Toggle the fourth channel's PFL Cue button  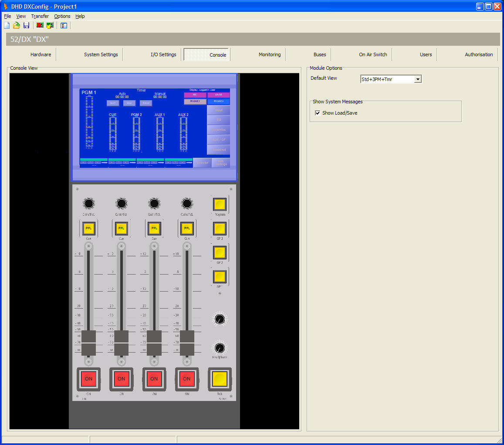point(187,228)
